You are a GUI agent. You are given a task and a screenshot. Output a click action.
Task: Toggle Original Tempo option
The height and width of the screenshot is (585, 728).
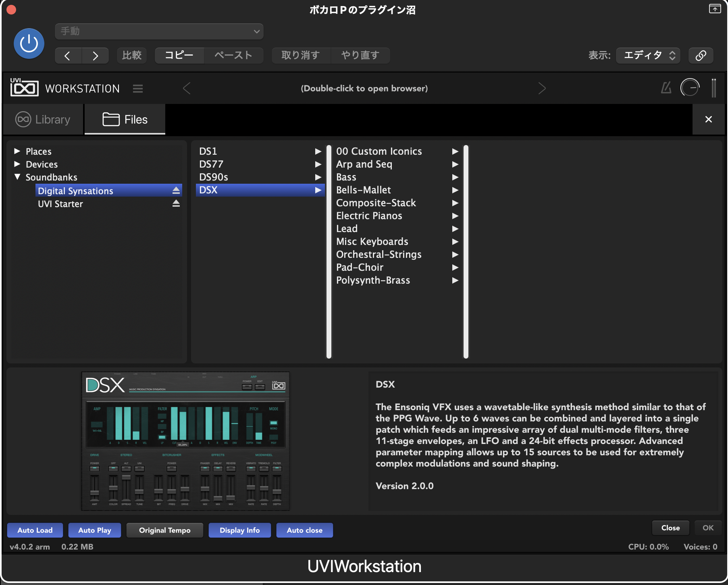pyautogui.click(x=165, y=530)
